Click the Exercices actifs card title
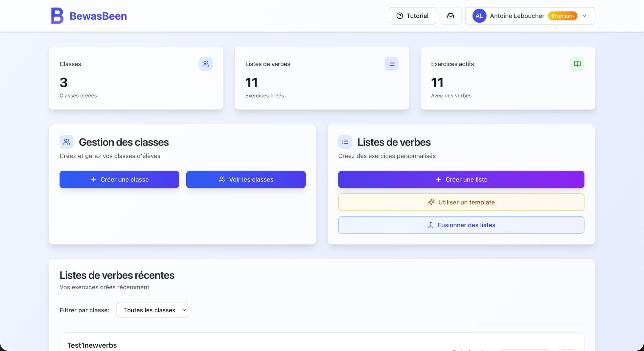This screenshot has height=351, width=644. pos(452,64)
